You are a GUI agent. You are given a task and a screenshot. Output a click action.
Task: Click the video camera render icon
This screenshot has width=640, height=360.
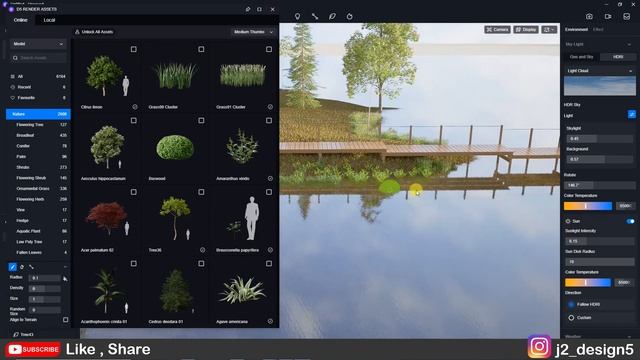tap(608, 16)
